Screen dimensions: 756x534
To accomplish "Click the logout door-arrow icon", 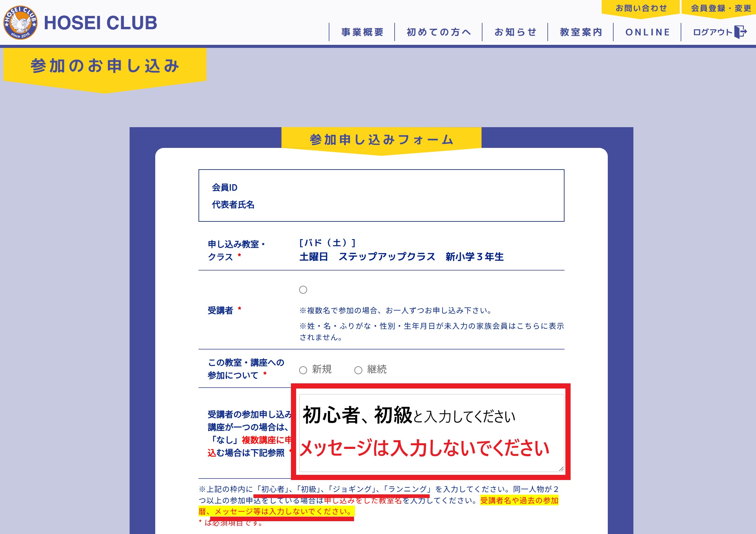I will pyautogui.click(x=740, y=32).
